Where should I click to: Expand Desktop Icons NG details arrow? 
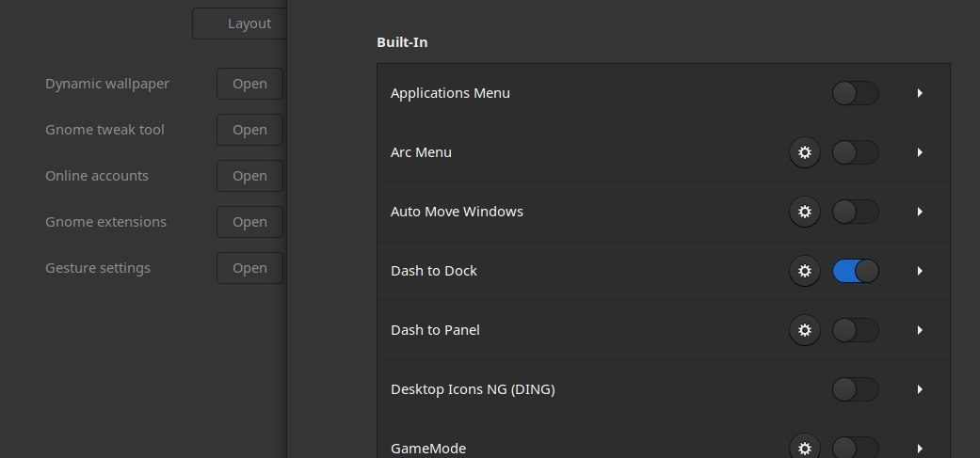pos(920,389)
